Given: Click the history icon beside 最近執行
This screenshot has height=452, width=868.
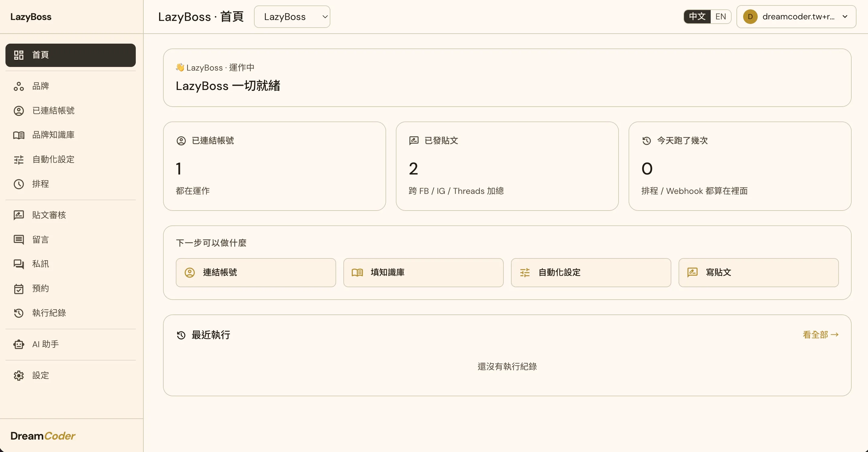Looking at the screenshot, I should [x=181, y=335].
